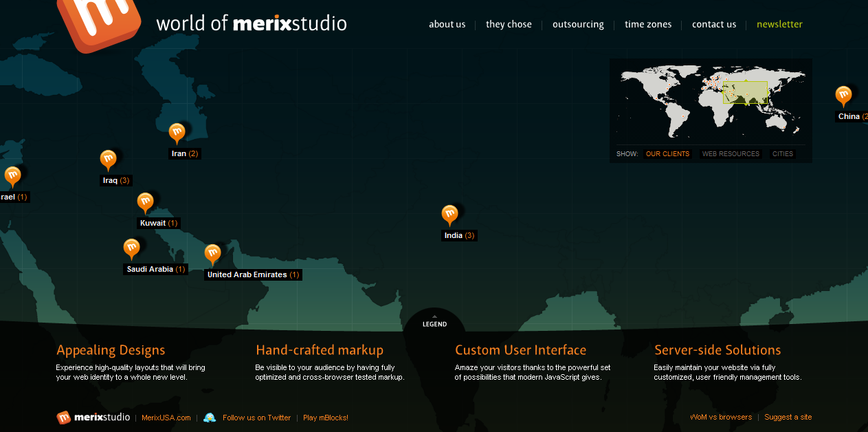Viewport: 868px width, 432px height.
Task: Open the Saudi Arabia map pin
Action: tap(131, 248)
